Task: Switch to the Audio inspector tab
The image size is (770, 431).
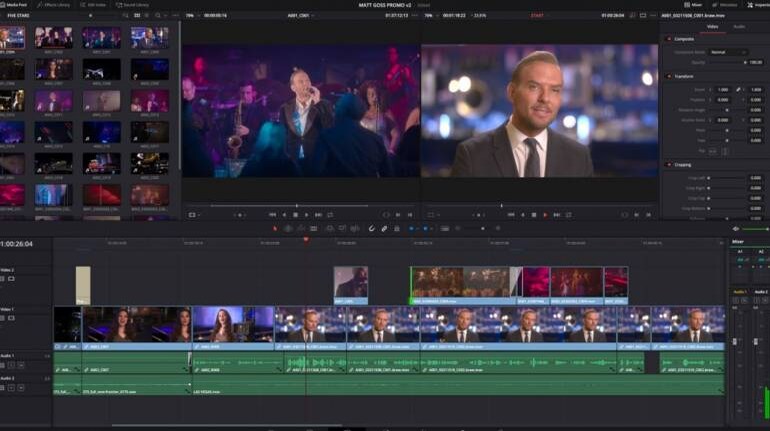Action: (x=738, y=26)
